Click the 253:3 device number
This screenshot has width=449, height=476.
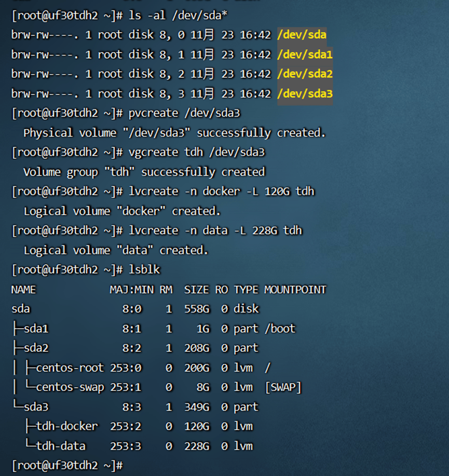126,446
